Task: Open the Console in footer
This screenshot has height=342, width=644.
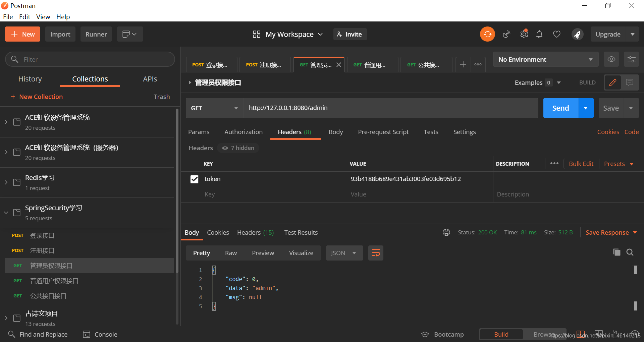Action: point(100,334)
